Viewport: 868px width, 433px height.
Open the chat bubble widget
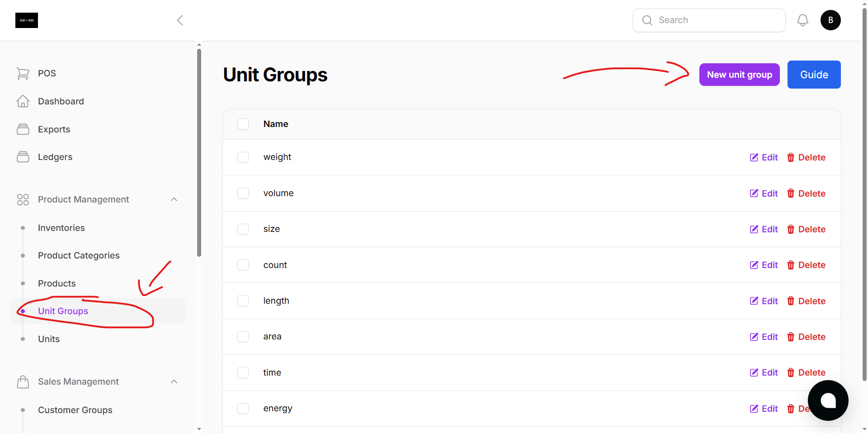(x=828, y=400)
